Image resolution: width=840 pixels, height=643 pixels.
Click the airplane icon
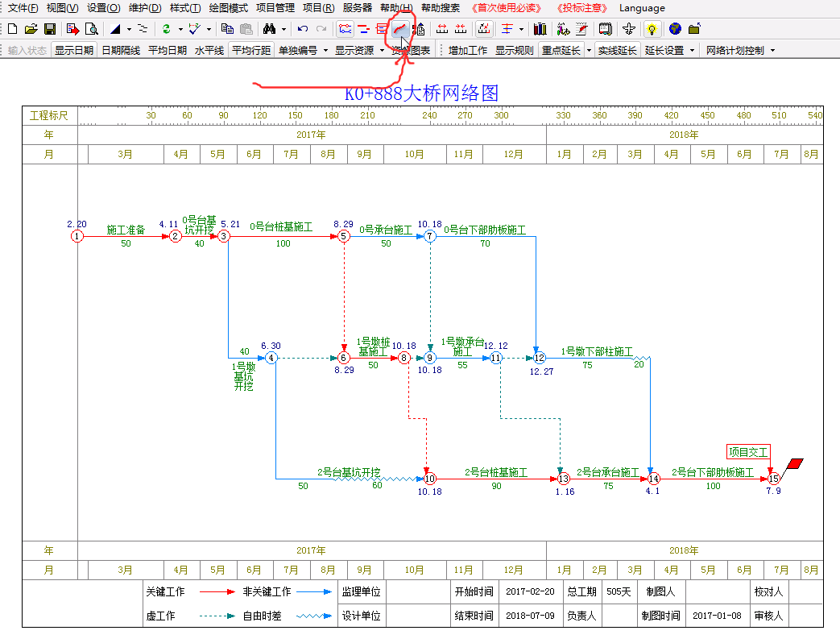(x=629, y=29)
